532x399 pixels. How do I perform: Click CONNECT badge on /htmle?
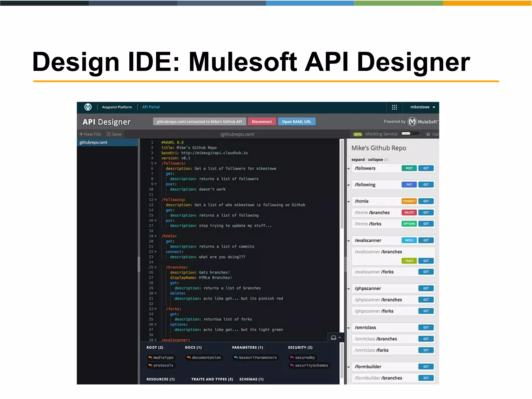pos(409,201)
